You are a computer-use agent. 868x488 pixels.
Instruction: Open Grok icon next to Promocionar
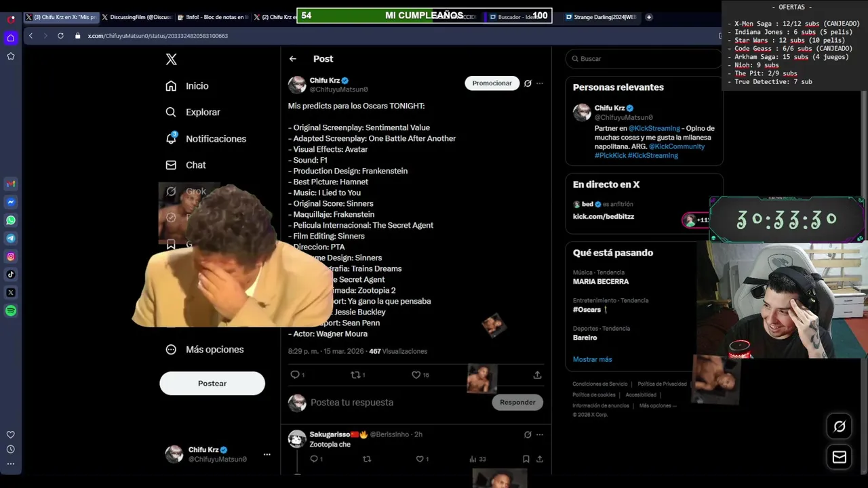point(528,83)
